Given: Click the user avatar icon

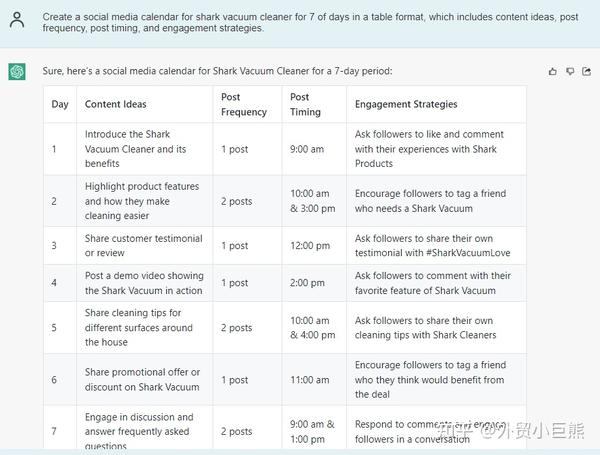Looking at the screenshot, I should [16, 20].
